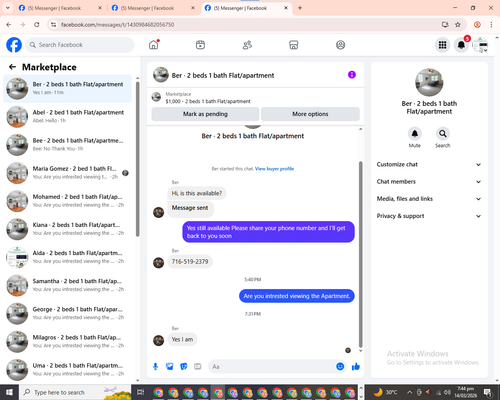Reload the page in Chrome
Image resolution: width=500 pixels, height=400 pixels.
tap(37, 25)
